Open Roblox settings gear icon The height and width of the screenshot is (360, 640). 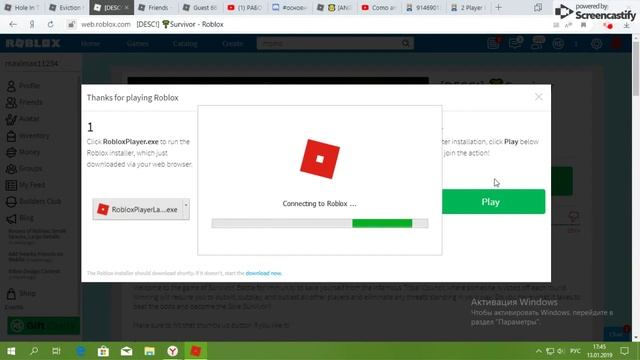(596, 44)
